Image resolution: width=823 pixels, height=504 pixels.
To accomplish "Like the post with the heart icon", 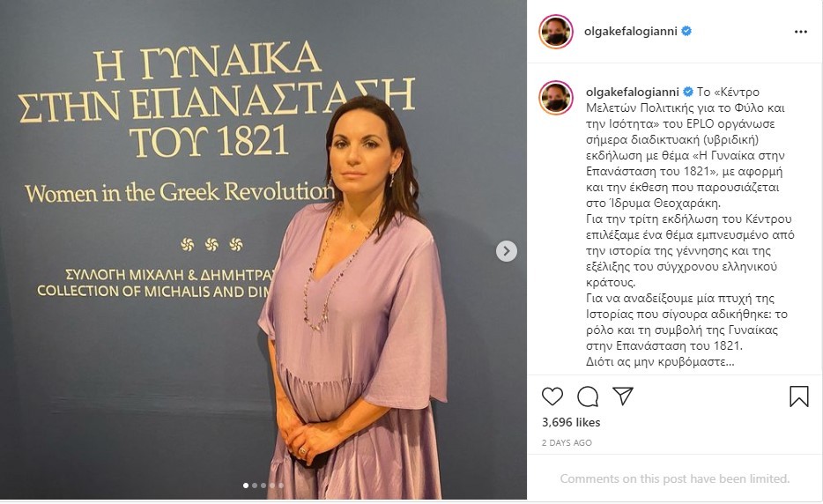I will [552, 397].
